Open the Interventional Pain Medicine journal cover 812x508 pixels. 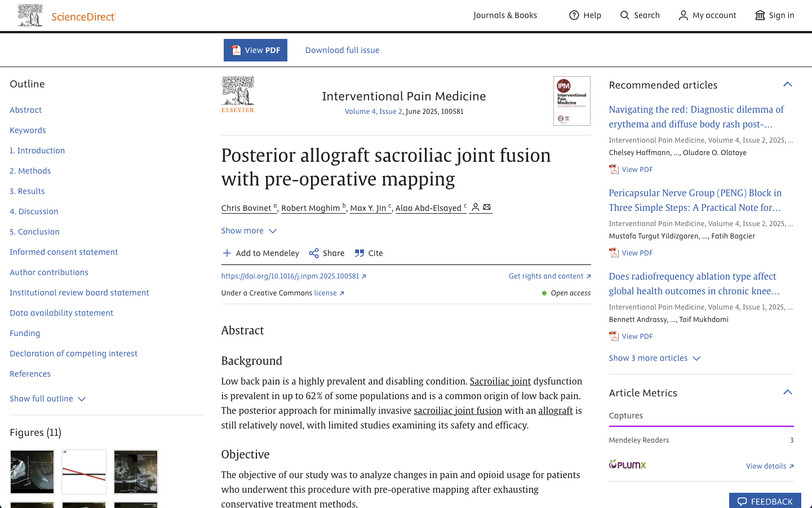pos(571,101)
